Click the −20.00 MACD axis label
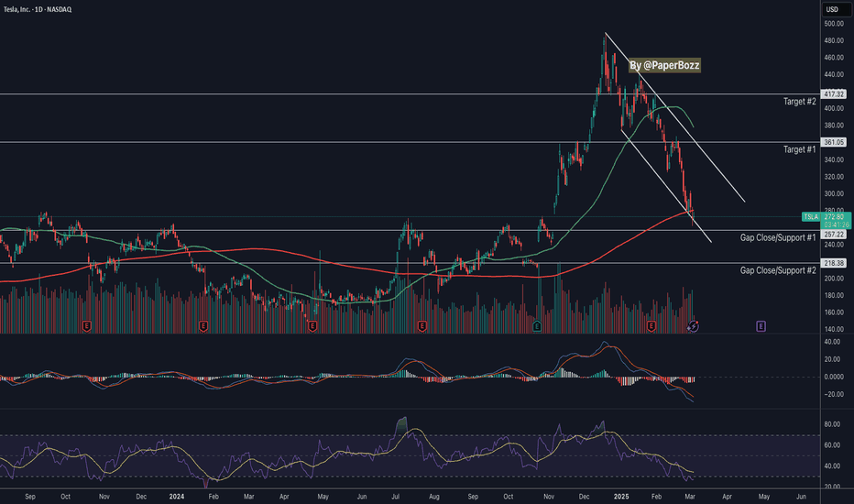The height and width of the screenshot is (504, 854). [x=834, y=394]
